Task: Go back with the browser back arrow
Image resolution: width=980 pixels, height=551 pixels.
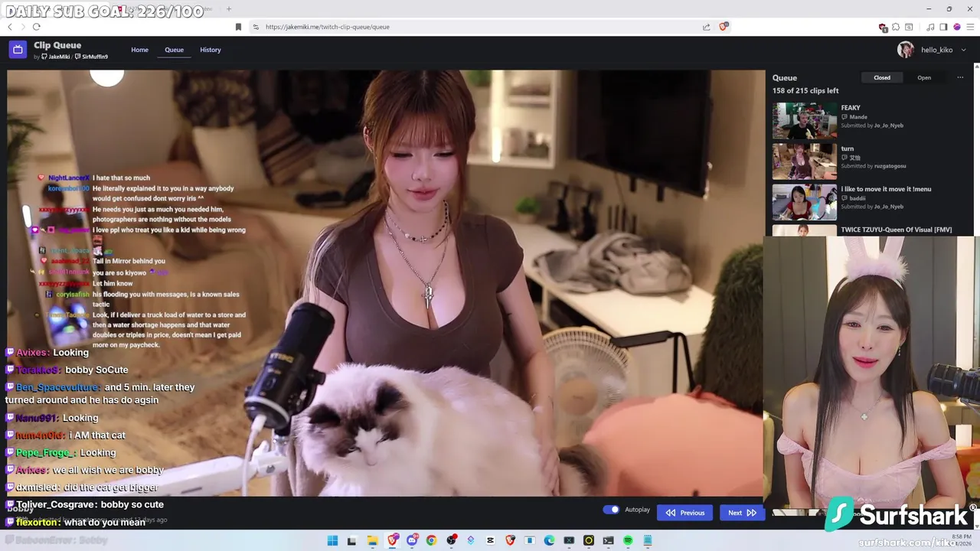Action: (10, 27)
